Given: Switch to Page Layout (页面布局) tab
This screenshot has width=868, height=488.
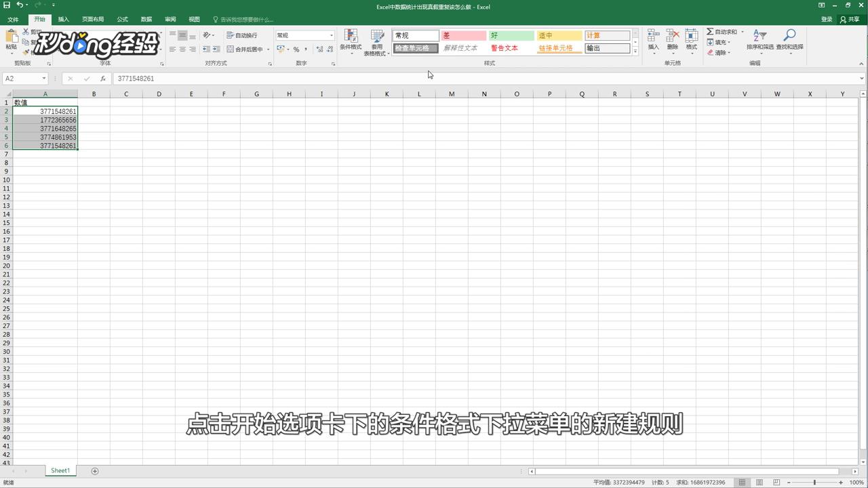Looking at the screenshot, I should coord(93,20).
